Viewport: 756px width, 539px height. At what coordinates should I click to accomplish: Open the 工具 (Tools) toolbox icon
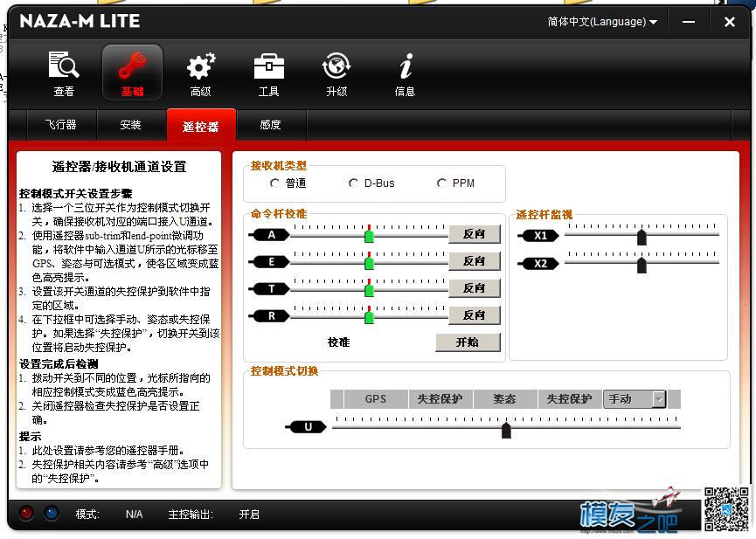268,73
